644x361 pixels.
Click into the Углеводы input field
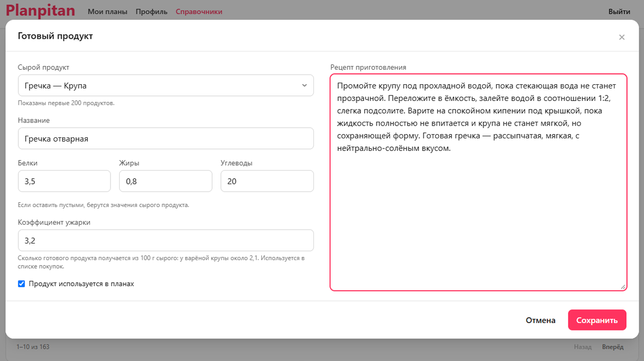(x=267, y=181)
